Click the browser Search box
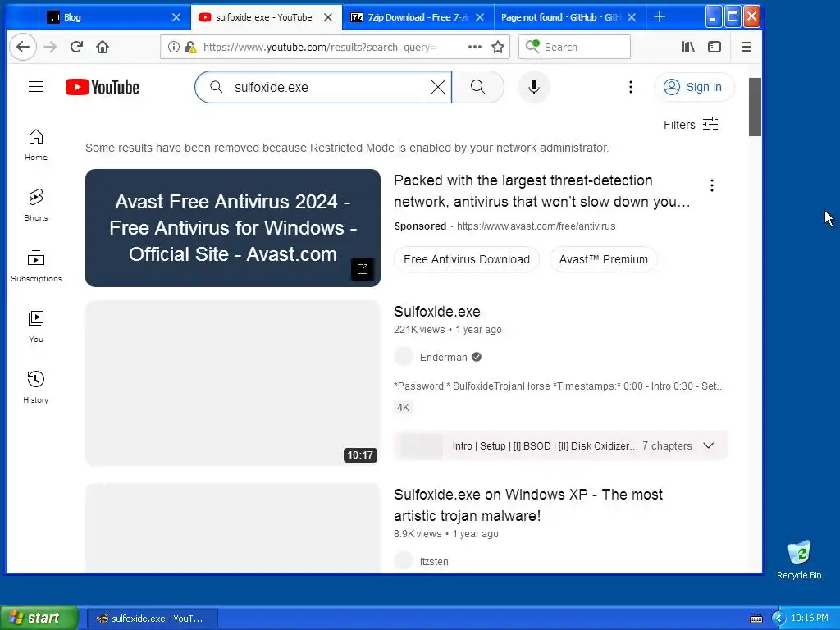The height and width of the screenshot is (630, 840). pyautogui.click(x=574, y=47)
